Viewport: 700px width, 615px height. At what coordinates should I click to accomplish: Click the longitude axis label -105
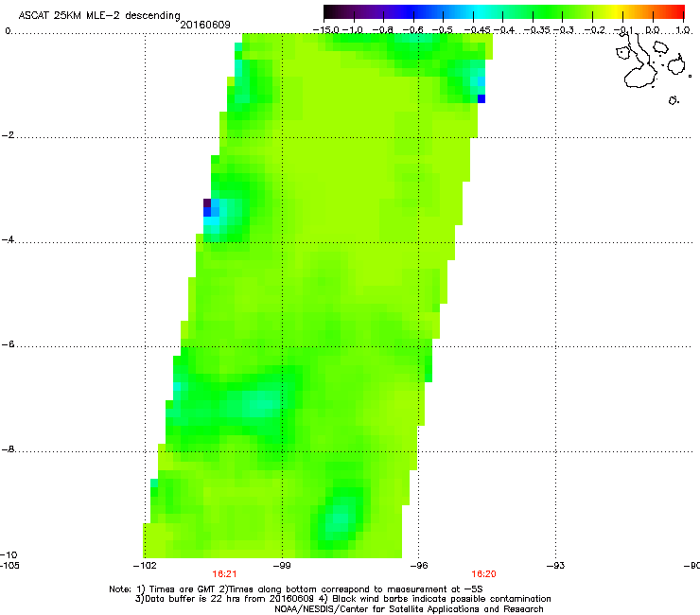(x=9, y=565)
